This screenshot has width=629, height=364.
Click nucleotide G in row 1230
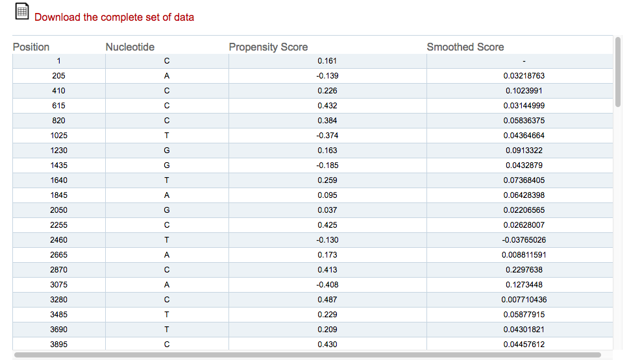[x=167, y=151]
